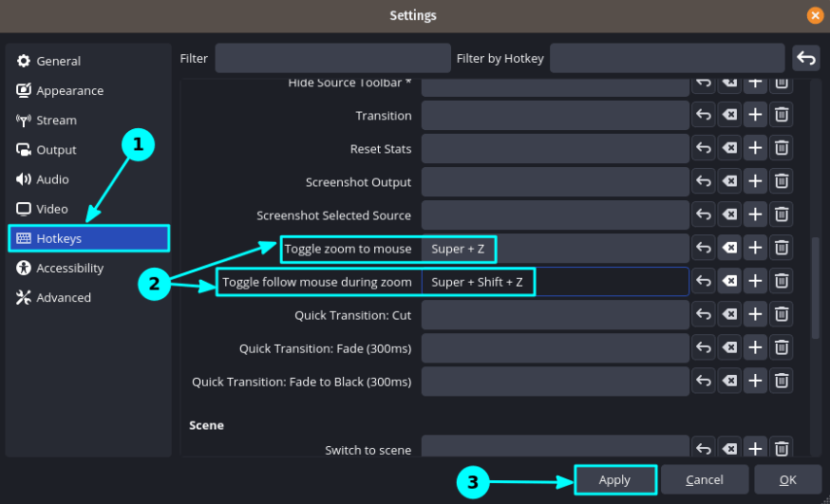The height and width of the screenshot is (504, 830).
Task: Remove the Quick Transition: Fade (300ms) hotkey
Action: click(x=782, y=348)
